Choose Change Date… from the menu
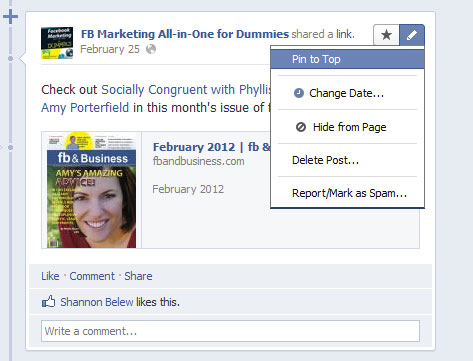This screenshot has height=361, width=473. pyautogui.click(x=347, y=93)
